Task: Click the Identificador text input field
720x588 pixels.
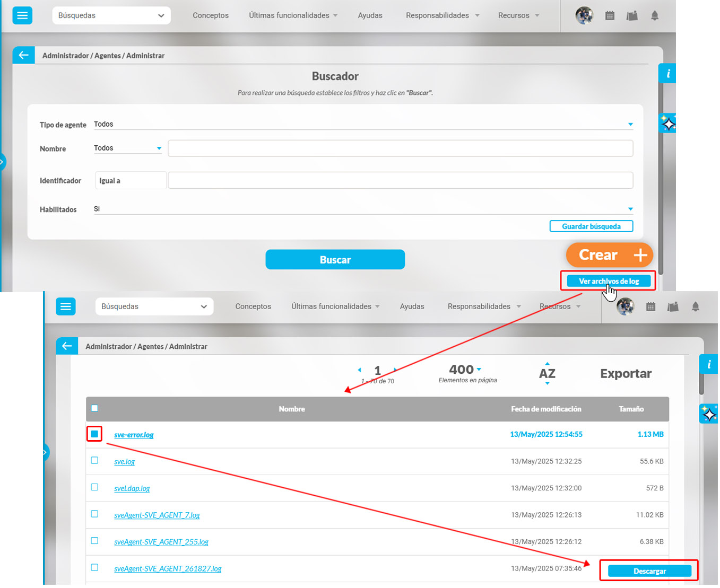Action: (400, 180)
